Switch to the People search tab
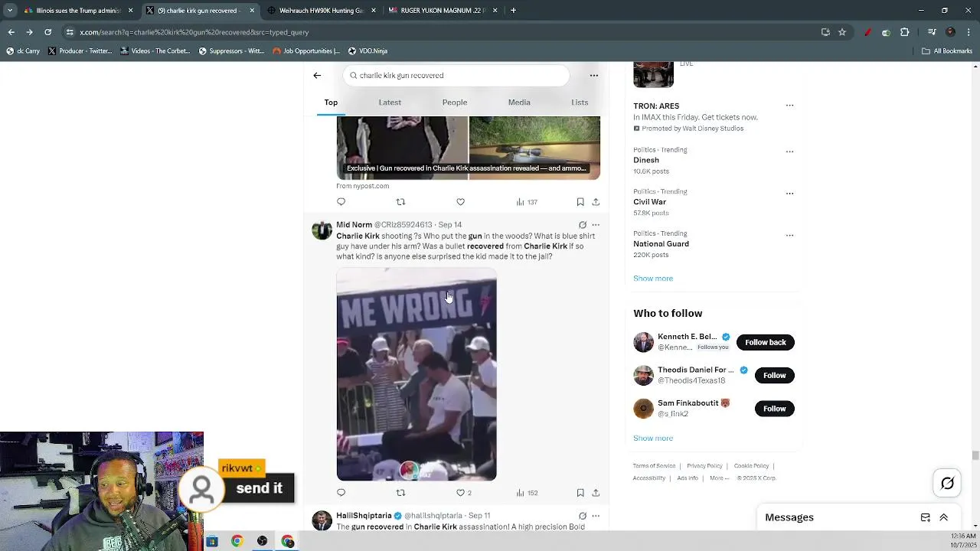 455,103
